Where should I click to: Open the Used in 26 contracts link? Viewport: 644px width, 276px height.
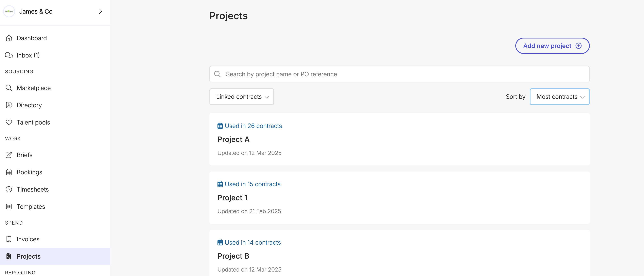(253, 126)
